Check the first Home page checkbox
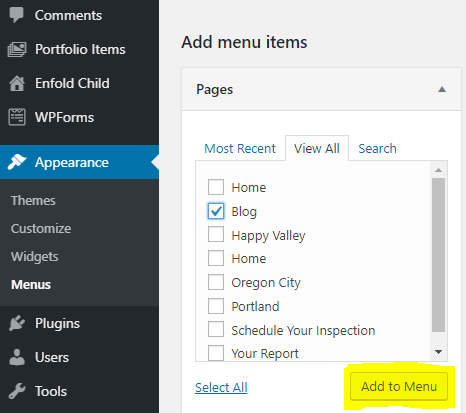The image size is (466, 413). point(216,187)
